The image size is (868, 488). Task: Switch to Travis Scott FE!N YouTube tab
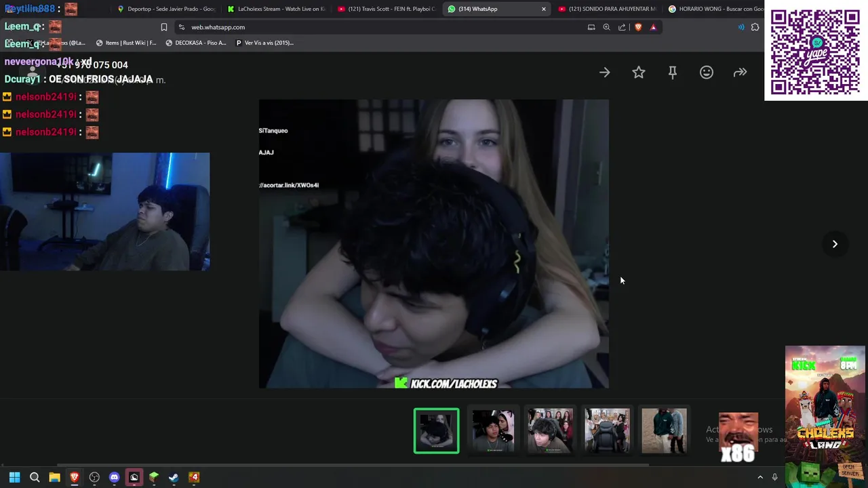click(387, 9)
